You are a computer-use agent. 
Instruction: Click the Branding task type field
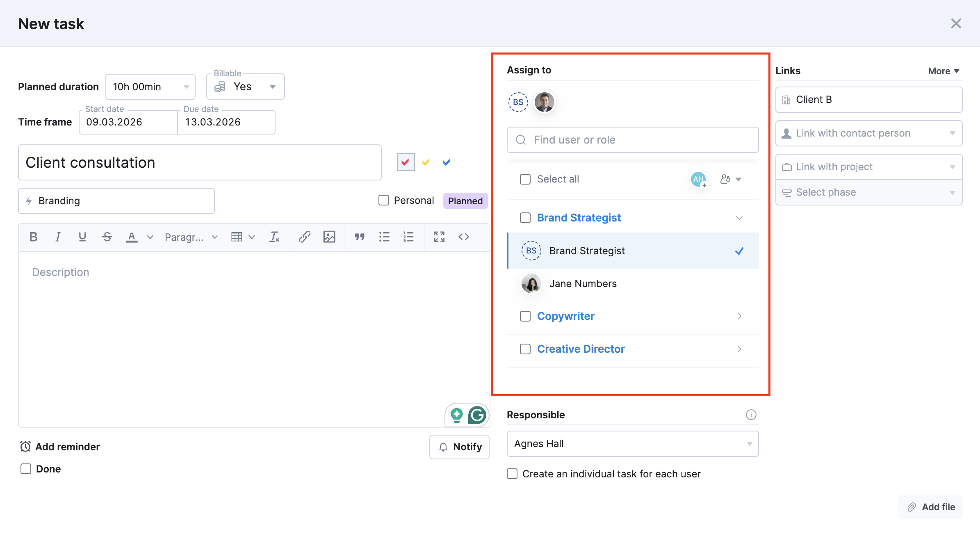coord(116,201)
